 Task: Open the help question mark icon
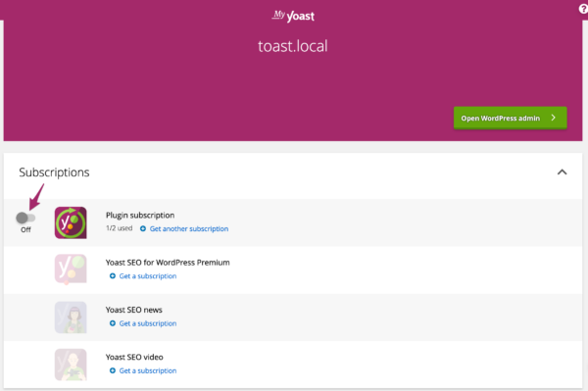tap(583, 9)
